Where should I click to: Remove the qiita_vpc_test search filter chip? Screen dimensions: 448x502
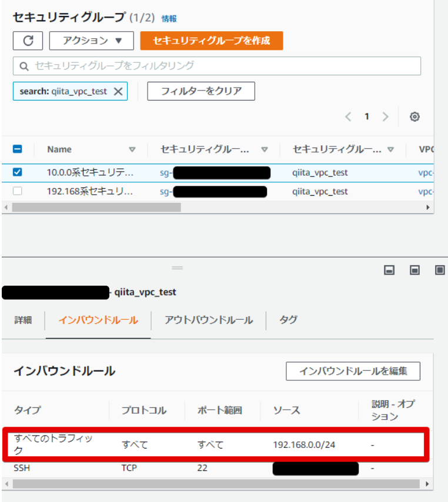click(x=118, y=92)
